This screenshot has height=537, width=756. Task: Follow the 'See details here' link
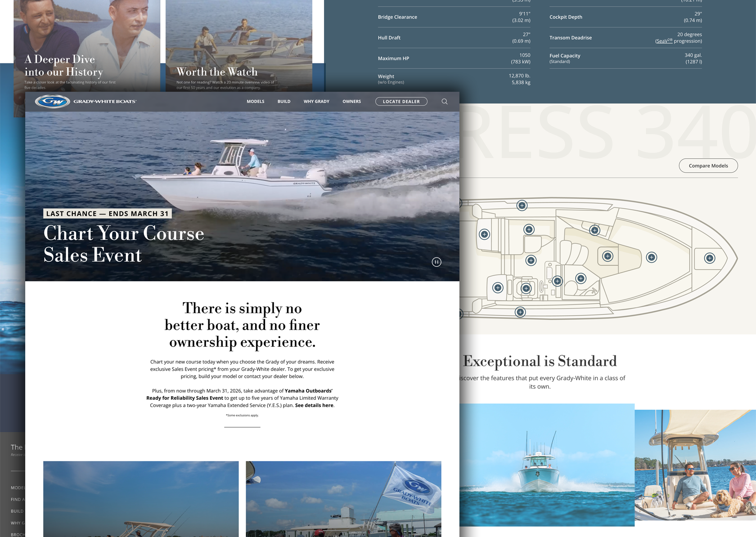click(x=314, y=405)
